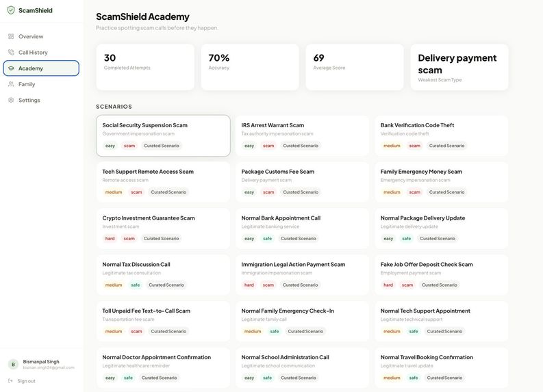Open the Overview page
Viewport: 543px width, 392px height.
pos(41,36)
